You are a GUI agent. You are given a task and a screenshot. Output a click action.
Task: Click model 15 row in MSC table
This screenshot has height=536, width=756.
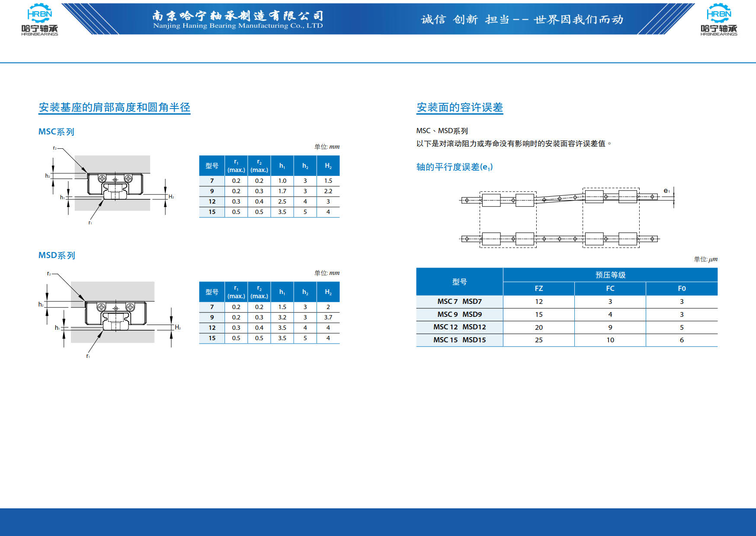pyautogui.click(x=269, y=212)
